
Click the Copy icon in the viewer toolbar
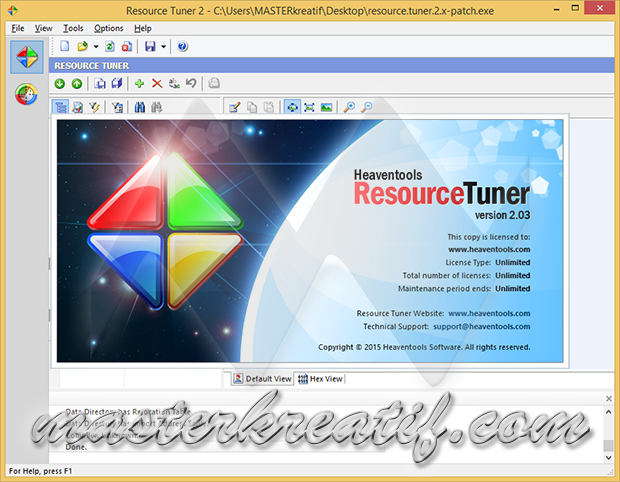252,107
